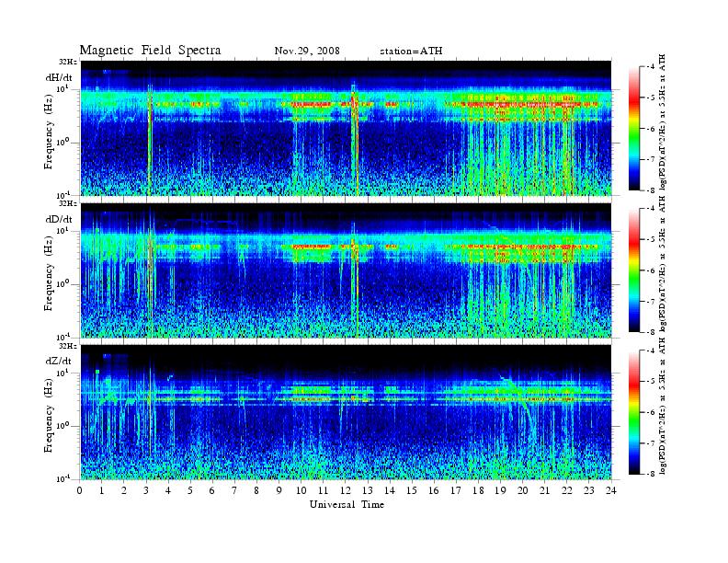Click the dH/dt spectrogram plot
The image size is (728, 563).
pos(347,128)
